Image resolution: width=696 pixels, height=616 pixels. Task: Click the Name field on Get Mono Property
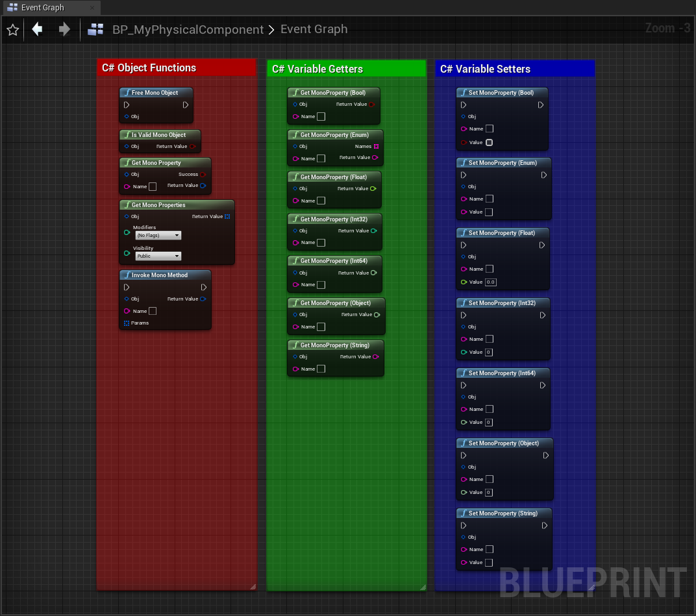click(153, 186)
